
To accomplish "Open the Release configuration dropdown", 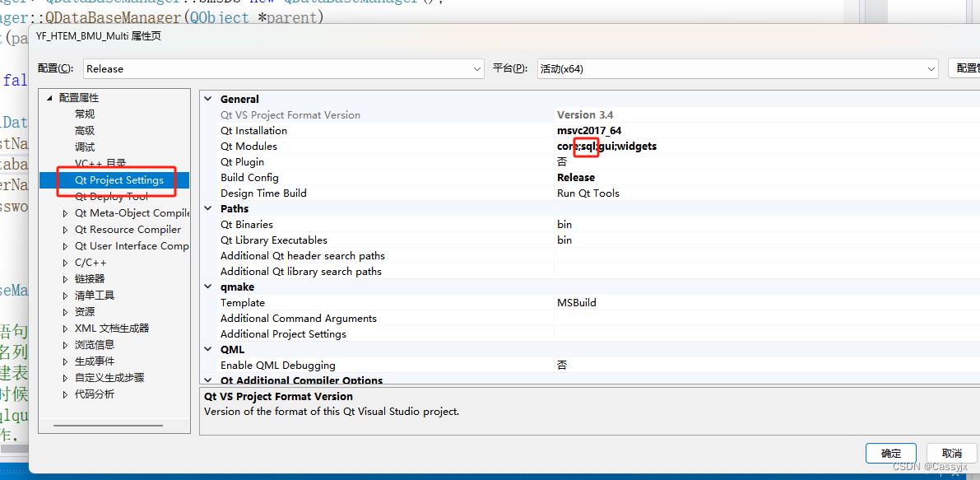I will (480, 68).
